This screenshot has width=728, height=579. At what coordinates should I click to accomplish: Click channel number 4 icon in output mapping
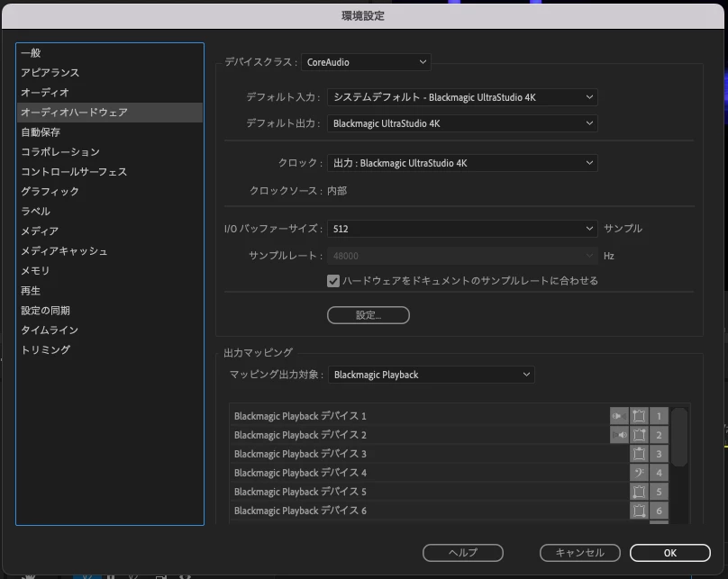(659, 473)
